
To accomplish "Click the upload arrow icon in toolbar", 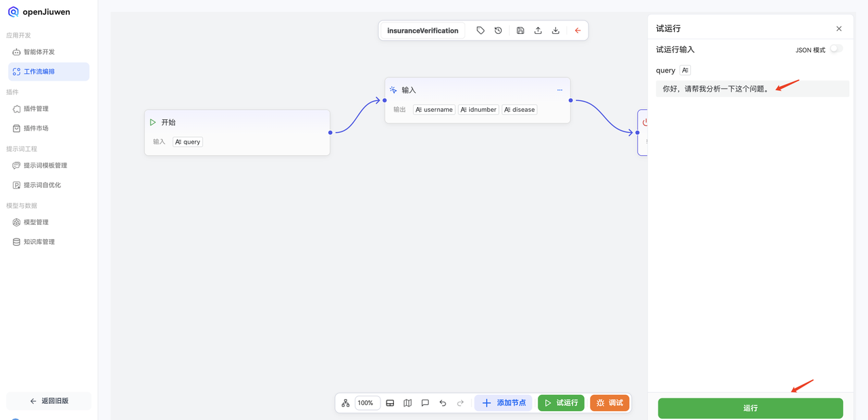I will (x=538, y=30).
